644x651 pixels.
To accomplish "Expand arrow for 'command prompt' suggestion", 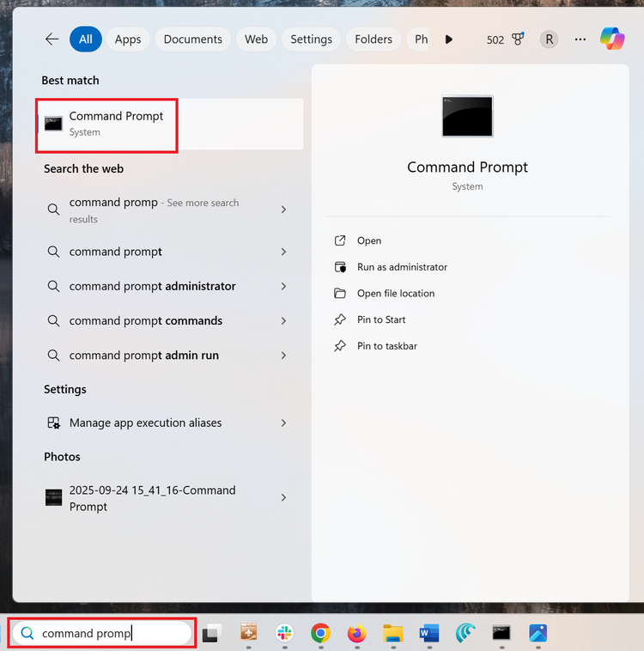I will coord(283,252).
